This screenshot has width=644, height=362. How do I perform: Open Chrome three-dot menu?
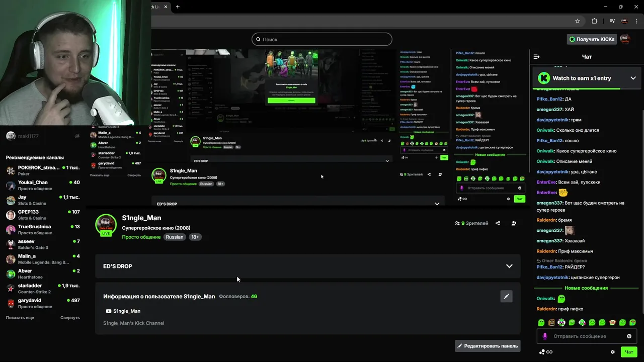point(636,21)
